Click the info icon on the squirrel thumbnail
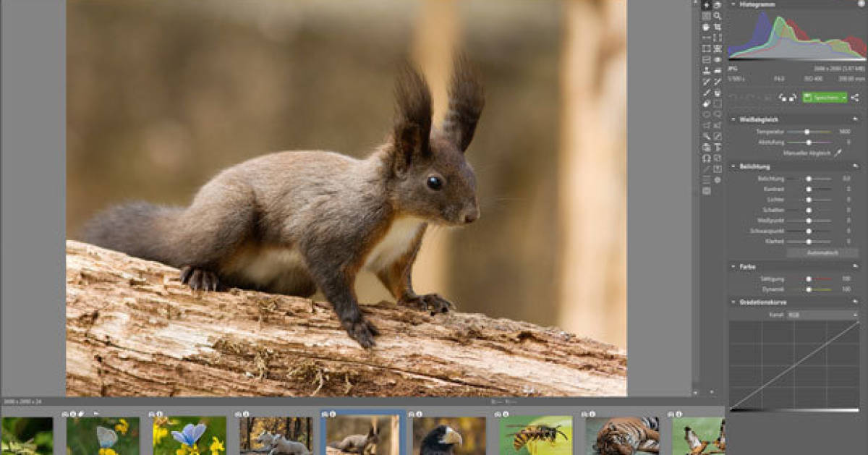The image size is (868, 455). (332, 414)
